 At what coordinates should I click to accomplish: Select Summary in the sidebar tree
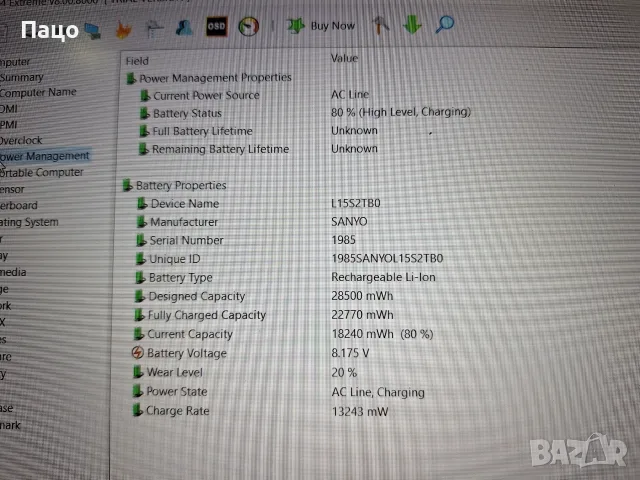22,77
